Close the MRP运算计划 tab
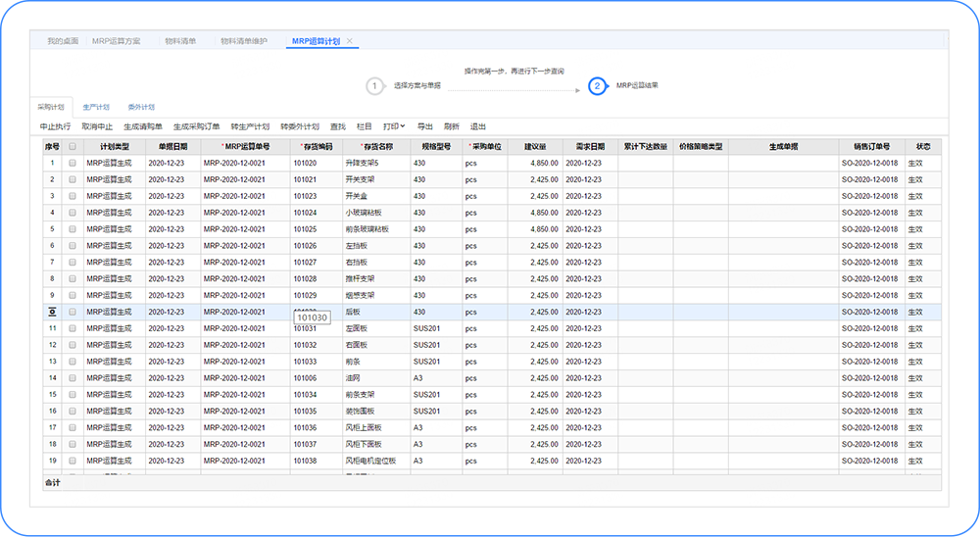 pyautogui.click(x=350, y=41)
